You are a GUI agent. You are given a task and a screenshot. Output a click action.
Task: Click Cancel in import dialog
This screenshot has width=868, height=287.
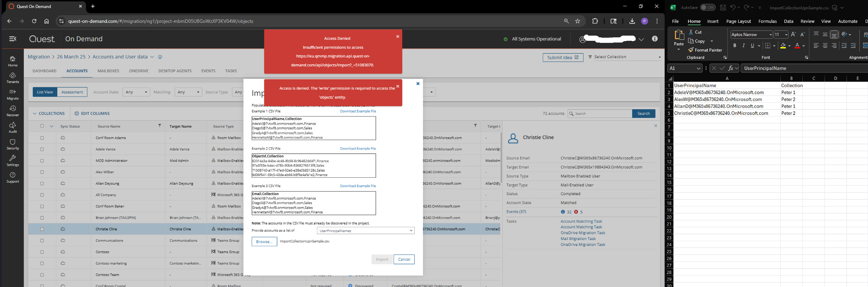point(404,259)
